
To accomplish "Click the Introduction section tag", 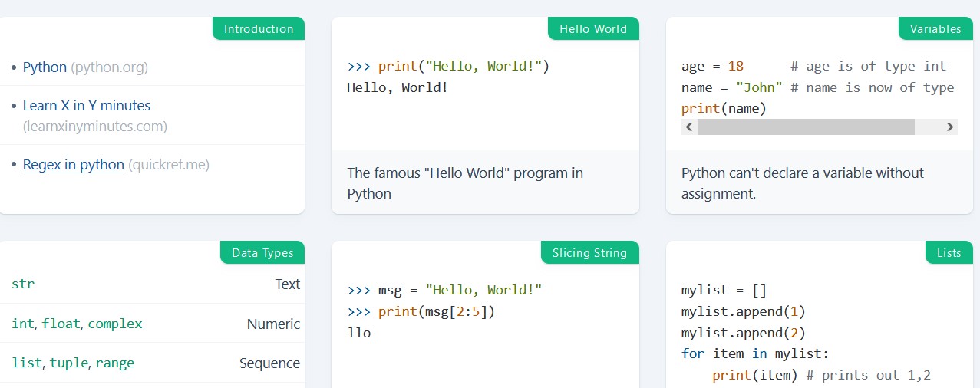I will (259, 29).
